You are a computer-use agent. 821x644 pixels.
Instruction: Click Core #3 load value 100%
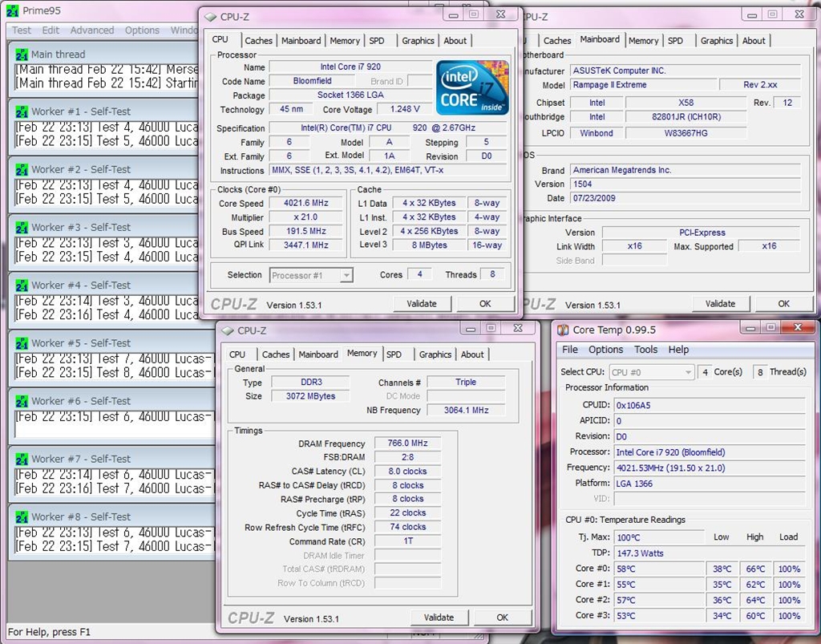[789, 616]
